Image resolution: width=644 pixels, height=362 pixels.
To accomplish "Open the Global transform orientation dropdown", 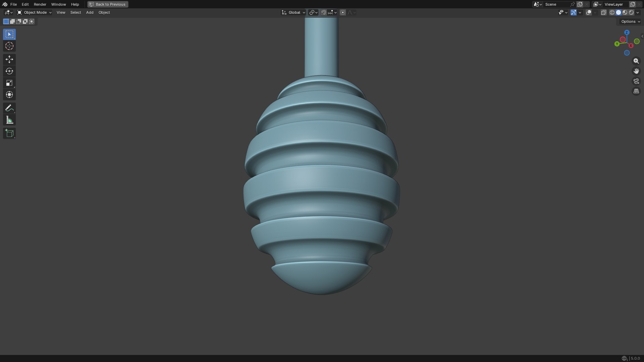I will 293,12.
